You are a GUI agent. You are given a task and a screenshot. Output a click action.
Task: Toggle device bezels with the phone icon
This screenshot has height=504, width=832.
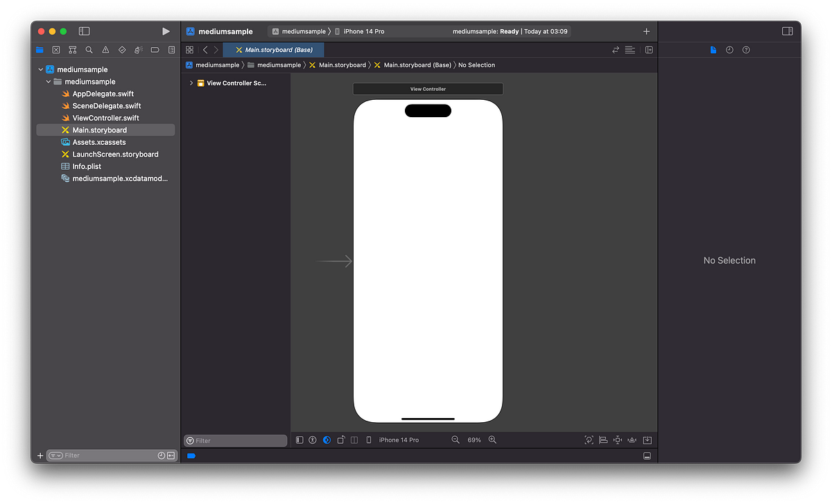tap(369, 440)
